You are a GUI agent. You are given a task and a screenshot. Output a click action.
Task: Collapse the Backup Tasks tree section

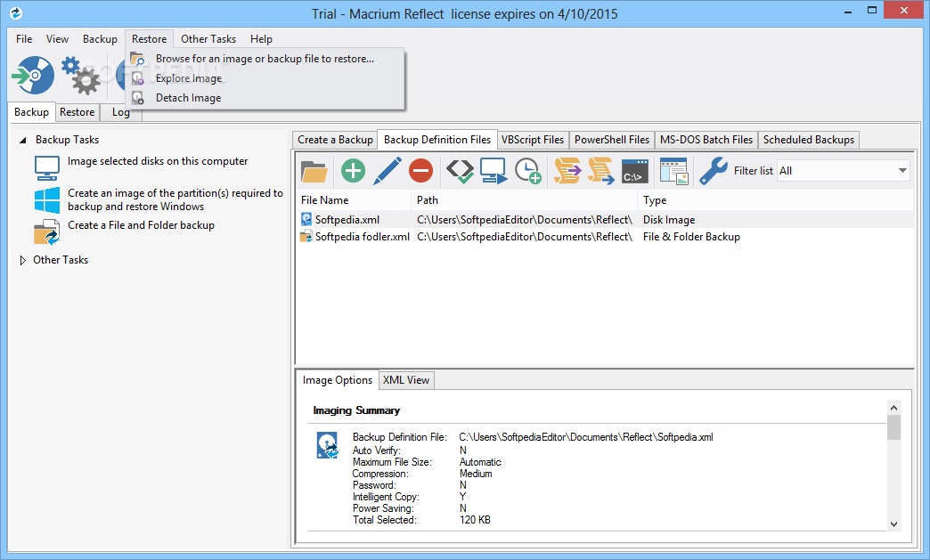coord(22,141)
